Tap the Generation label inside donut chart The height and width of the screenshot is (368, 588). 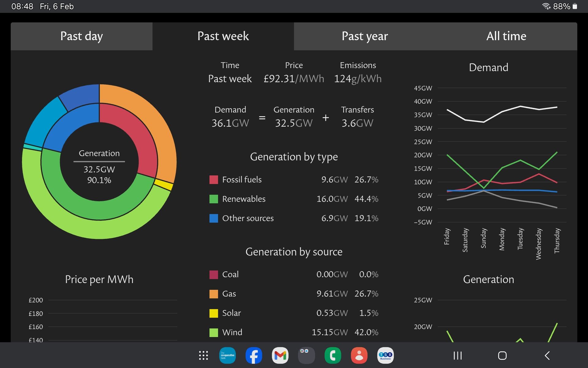point(99,153)
